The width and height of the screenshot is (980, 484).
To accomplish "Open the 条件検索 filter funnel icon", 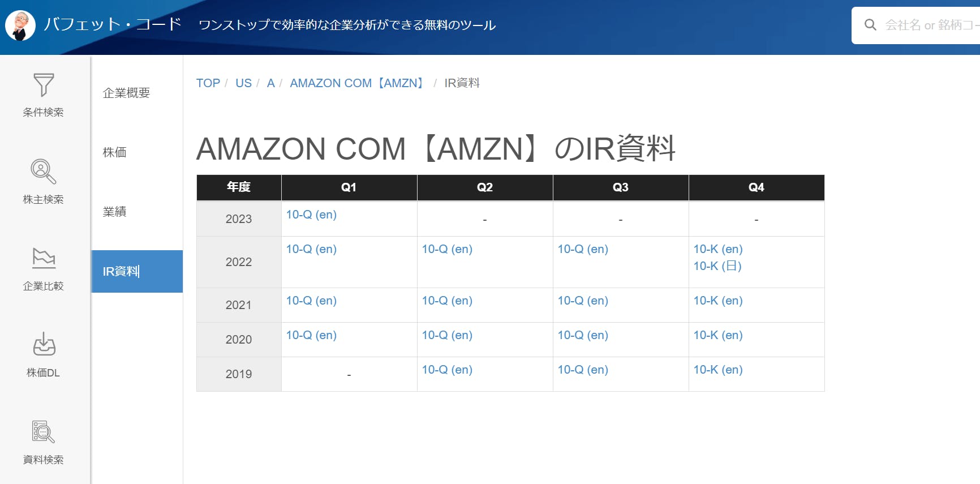I will click(44, 85).
